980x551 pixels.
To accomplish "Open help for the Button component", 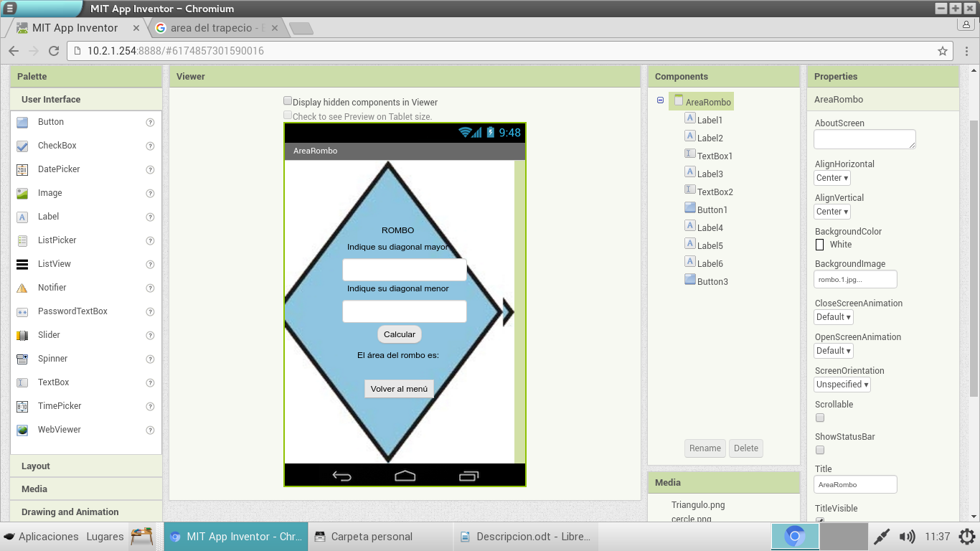I will 151,123.
